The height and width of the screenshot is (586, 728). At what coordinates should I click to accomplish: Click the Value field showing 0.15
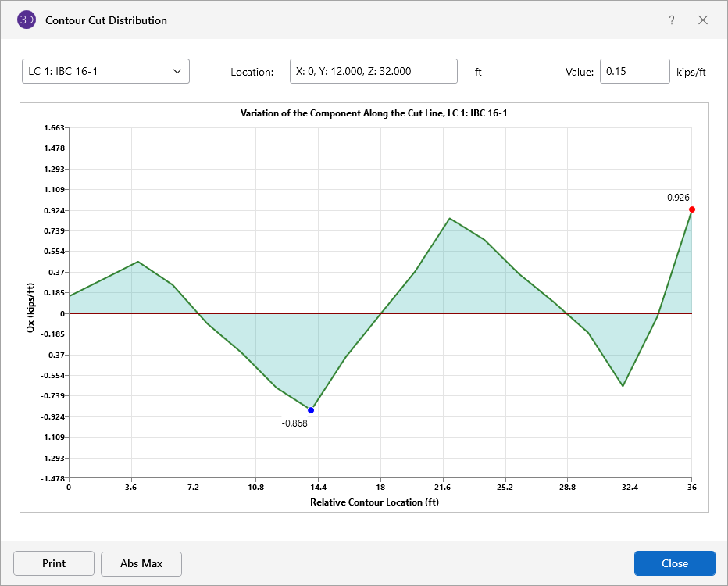tap(634, 72)
